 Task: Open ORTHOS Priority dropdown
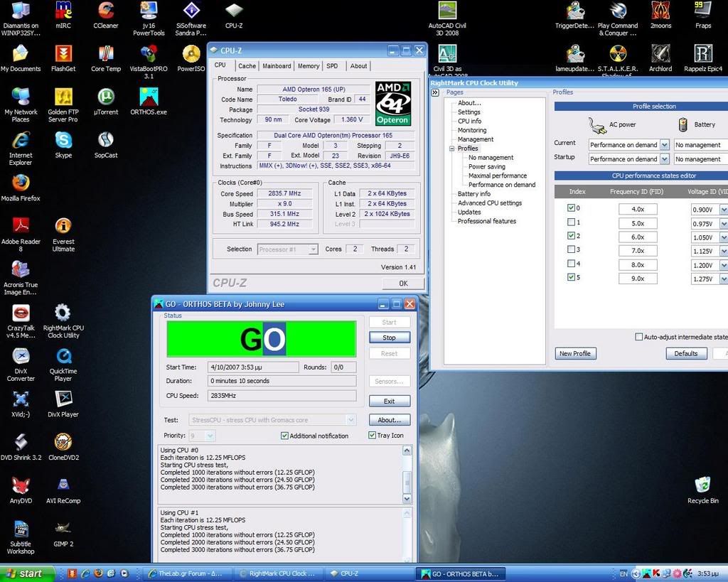point(210,436)
